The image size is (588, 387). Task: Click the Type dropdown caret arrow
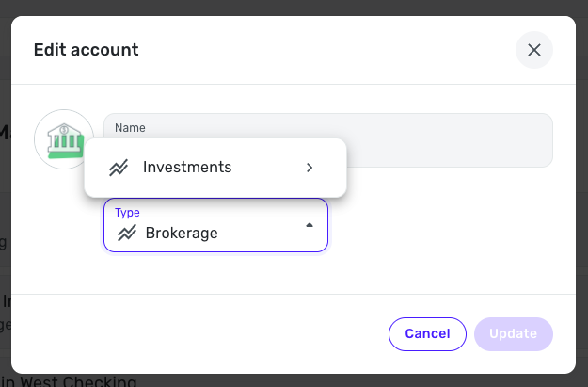click(310, 225)
